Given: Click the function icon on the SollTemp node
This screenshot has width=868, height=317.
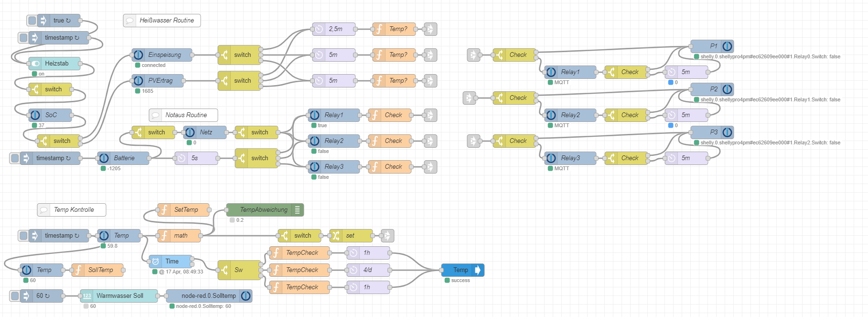Looking at the screenshot, I should [x=78, y=270].
